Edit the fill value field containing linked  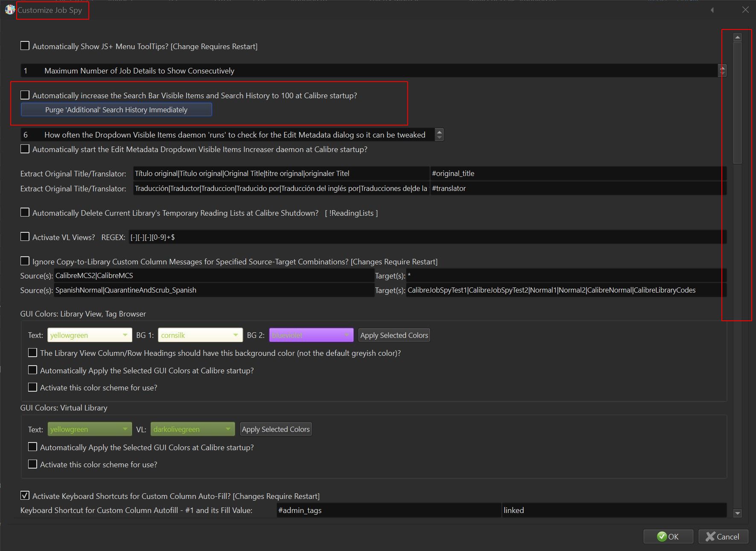(614, 510)
